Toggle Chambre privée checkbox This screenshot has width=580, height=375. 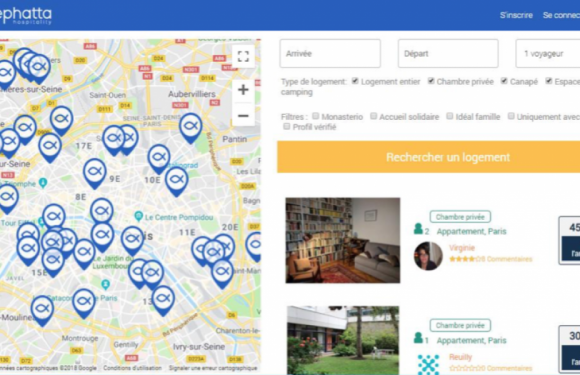431,81
